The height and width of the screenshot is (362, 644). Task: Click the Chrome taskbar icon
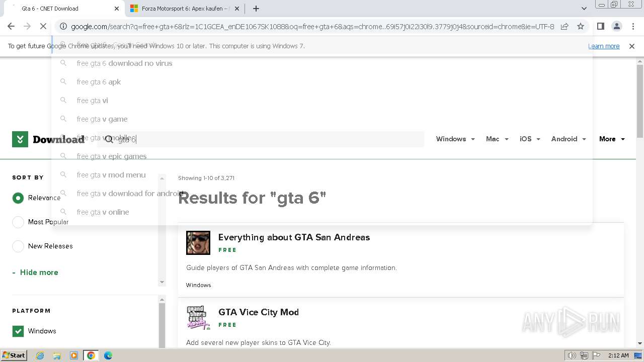click(91, 355)
